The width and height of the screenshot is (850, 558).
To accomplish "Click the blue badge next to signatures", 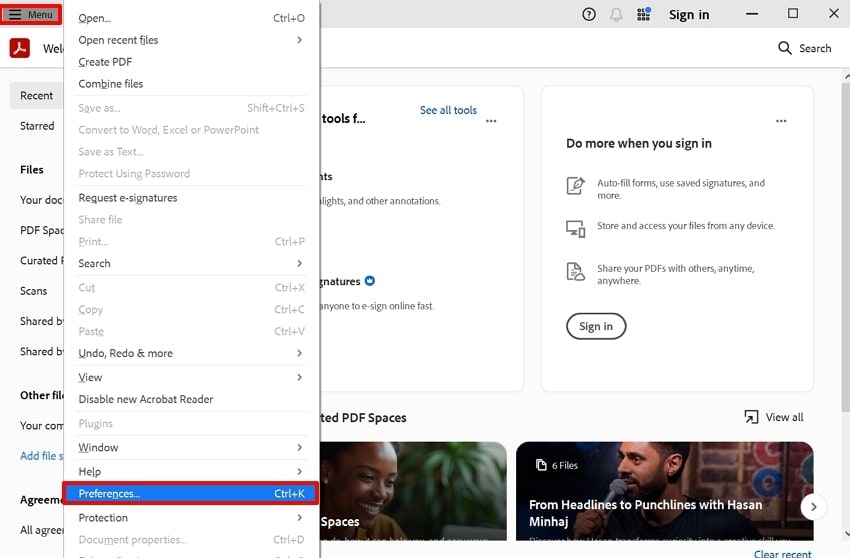I will (x=370, y=281).
